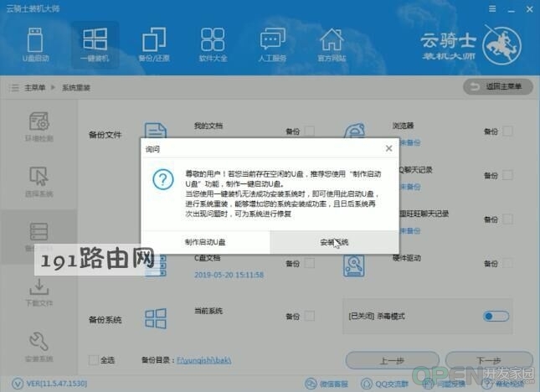Tick the 全选 checkbox
The width and height of the screenshot is (540, 392).
93,360
